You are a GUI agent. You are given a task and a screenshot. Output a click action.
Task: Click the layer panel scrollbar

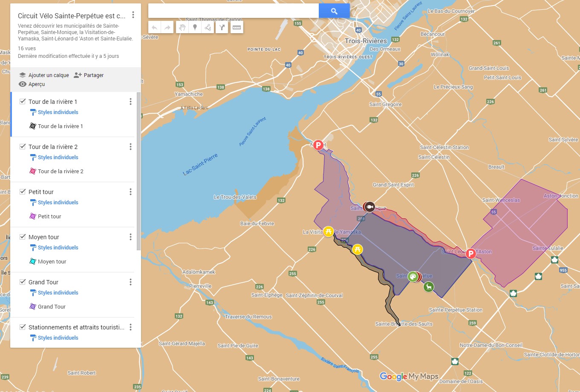139,172
